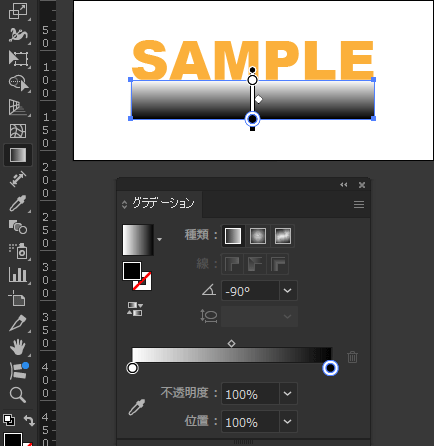Select the Symbol Sprayer tool
434x446 pixels.
point(18,251)
